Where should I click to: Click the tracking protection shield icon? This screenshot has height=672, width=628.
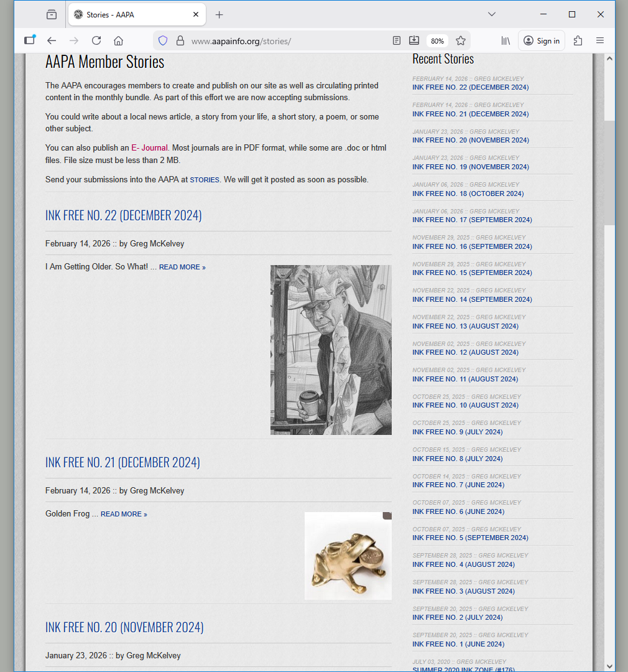point(163,40)
